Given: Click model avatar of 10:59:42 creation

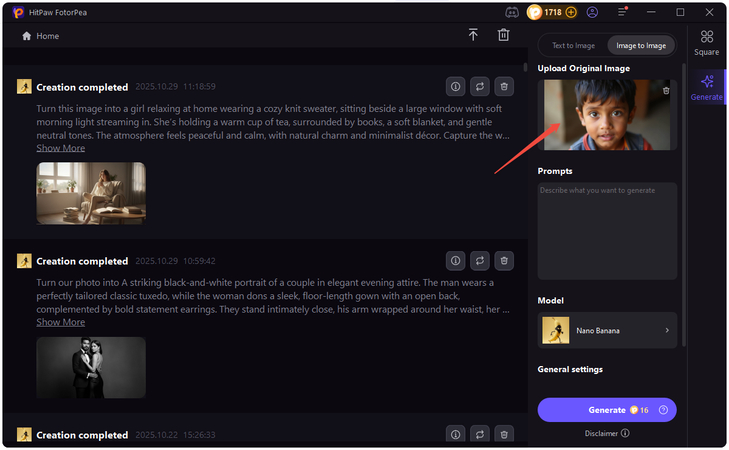Looking at the screenshot, I should [24, 261].
